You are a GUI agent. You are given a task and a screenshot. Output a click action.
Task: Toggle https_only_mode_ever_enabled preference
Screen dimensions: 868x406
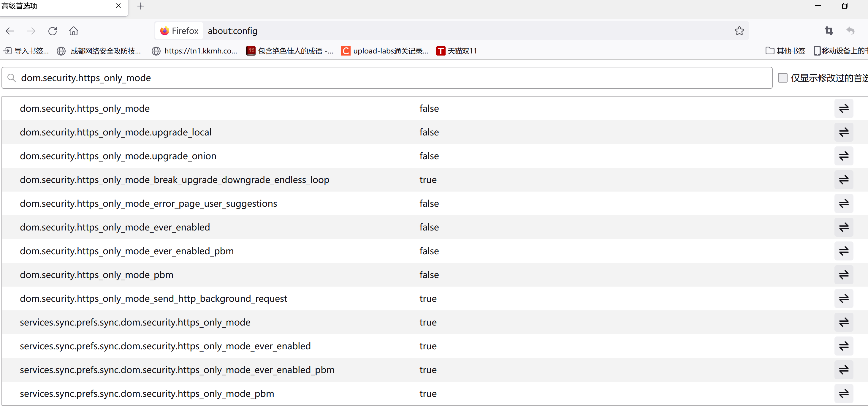coord(843,227)
